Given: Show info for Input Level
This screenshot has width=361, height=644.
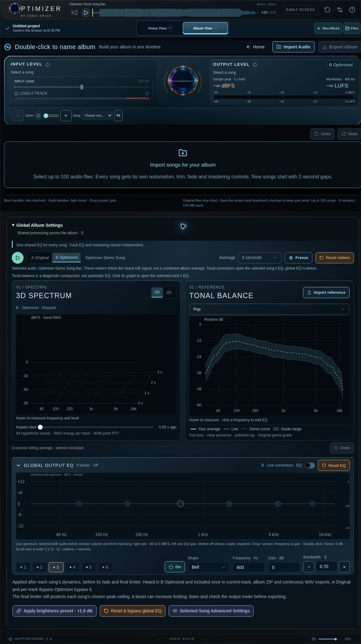Looking at the screenshot, I should coord(48,65).
